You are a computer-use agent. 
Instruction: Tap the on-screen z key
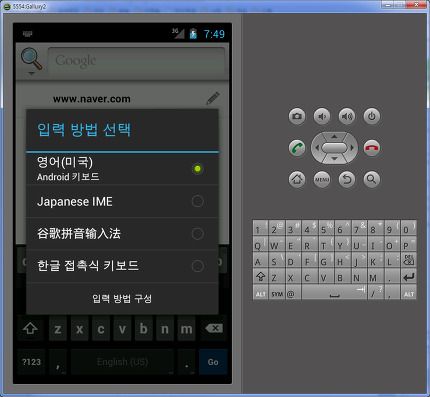(58, 329)
